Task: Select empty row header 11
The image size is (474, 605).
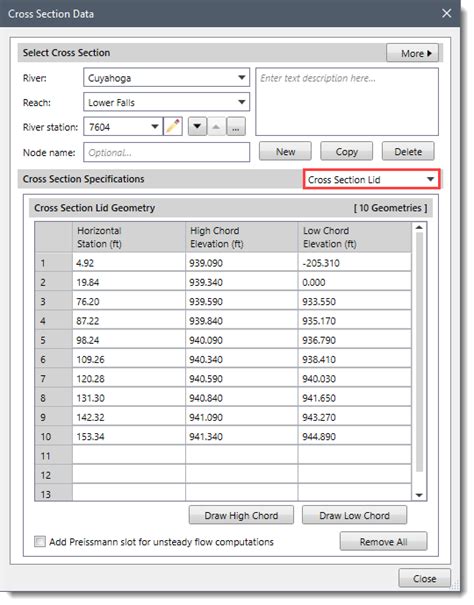Action: coord(54,456)
